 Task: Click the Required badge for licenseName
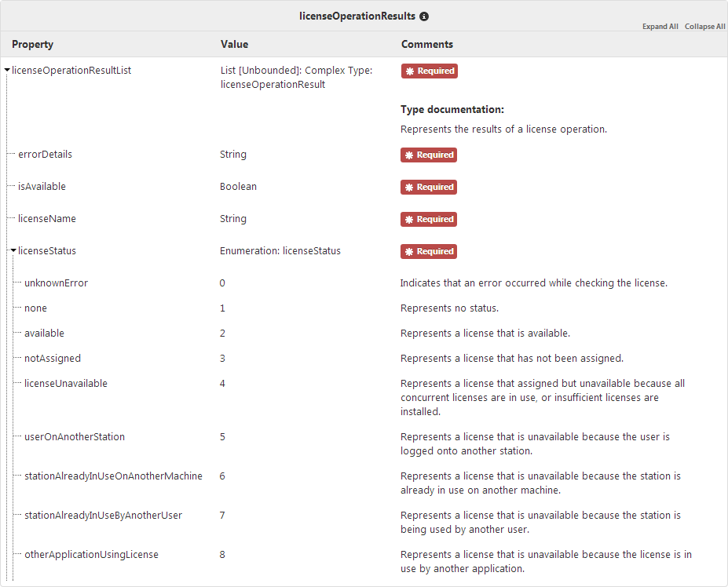coord(429,220)
